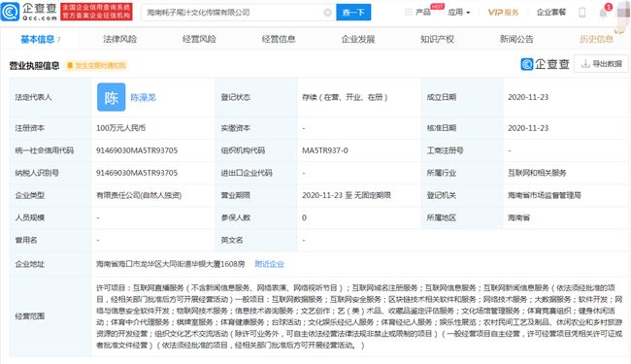Select registered capital 100万元人民币

pos(120,128)
